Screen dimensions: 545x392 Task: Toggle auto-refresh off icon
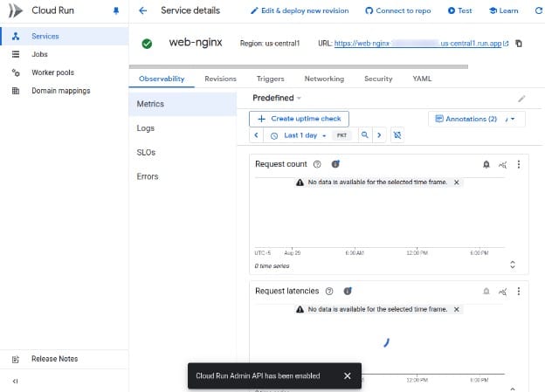click(x=397, y=135)
